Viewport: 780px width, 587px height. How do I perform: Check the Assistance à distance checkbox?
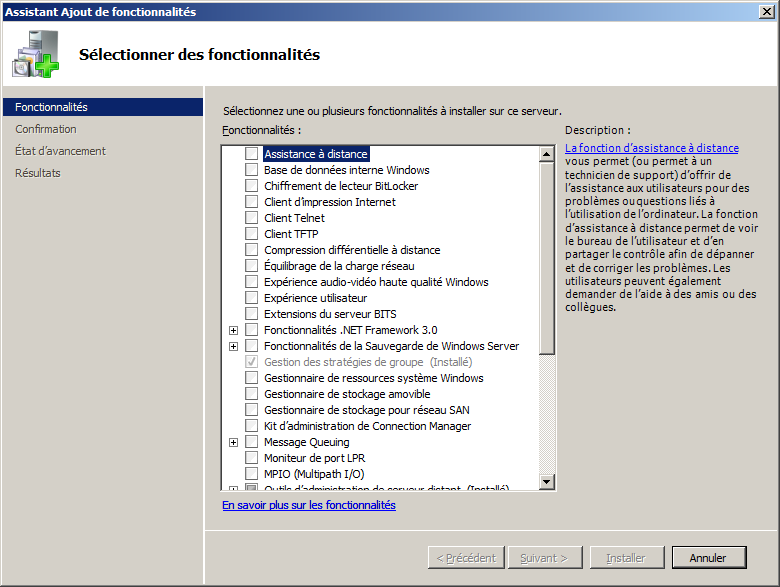[251, 154]
